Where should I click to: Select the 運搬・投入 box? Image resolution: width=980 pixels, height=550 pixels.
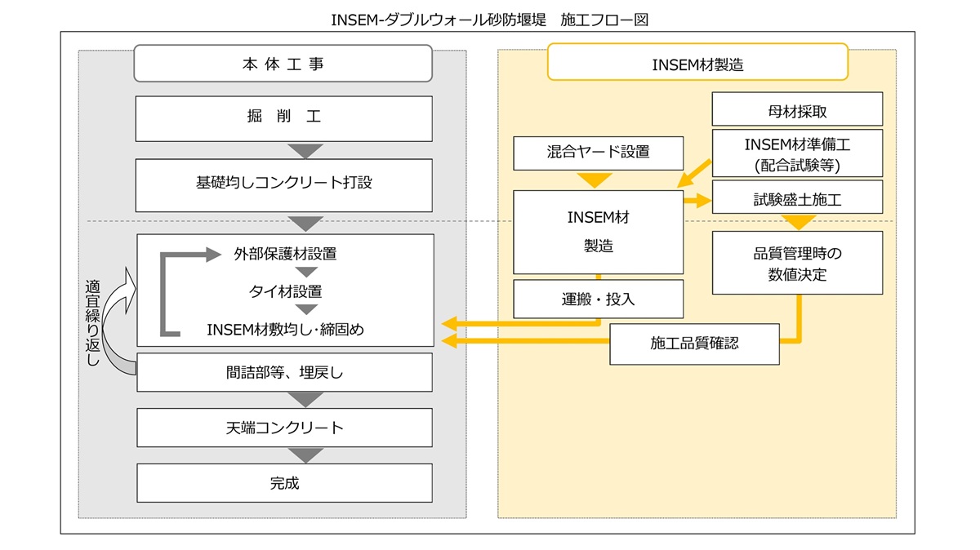coord(598,299)
